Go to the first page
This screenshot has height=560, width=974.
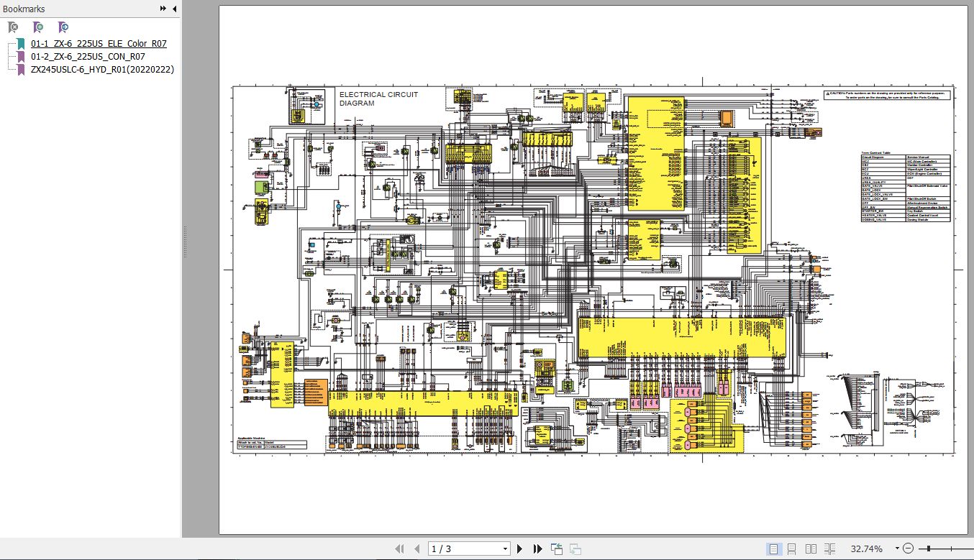pos(400,548)
